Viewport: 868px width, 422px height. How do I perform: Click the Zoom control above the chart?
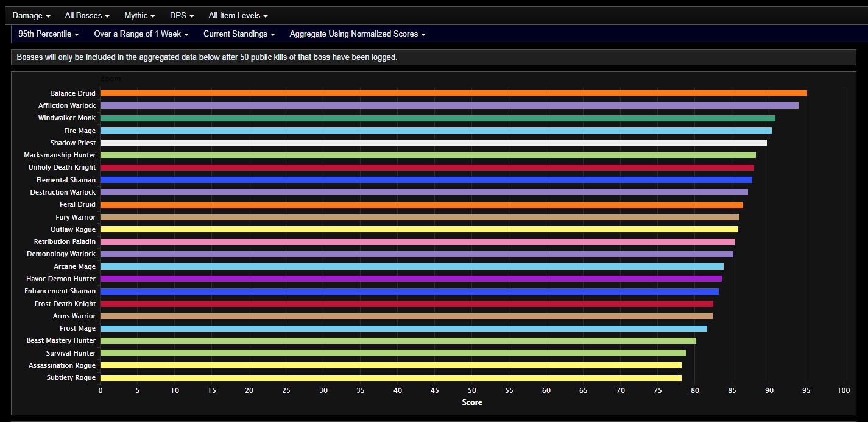tap(110, 79)
